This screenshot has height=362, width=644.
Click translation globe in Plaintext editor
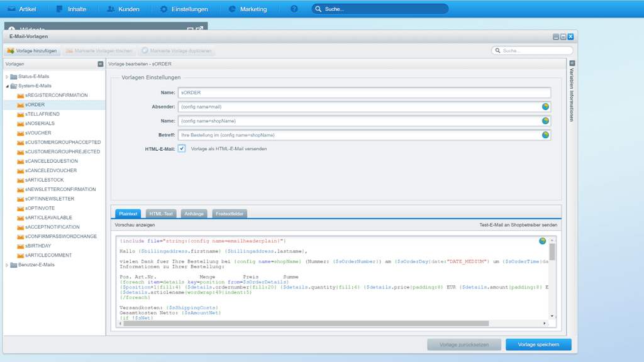tap(543, 241)
